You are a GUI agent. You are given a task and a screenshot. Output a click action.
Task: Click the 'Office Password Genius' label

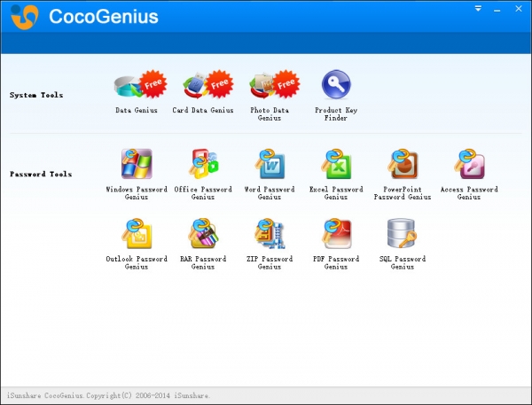point(203,193)
